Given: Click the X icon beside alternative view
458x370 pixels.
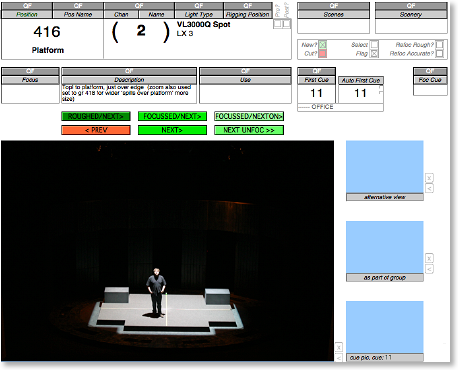Looking at the screenshot, I should 429,178.
